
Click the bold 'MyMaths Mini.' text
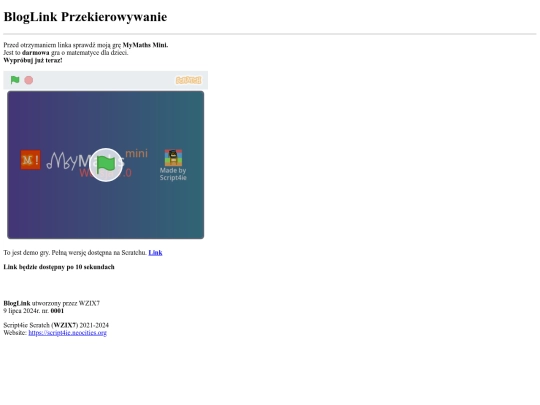pos(145,45)
